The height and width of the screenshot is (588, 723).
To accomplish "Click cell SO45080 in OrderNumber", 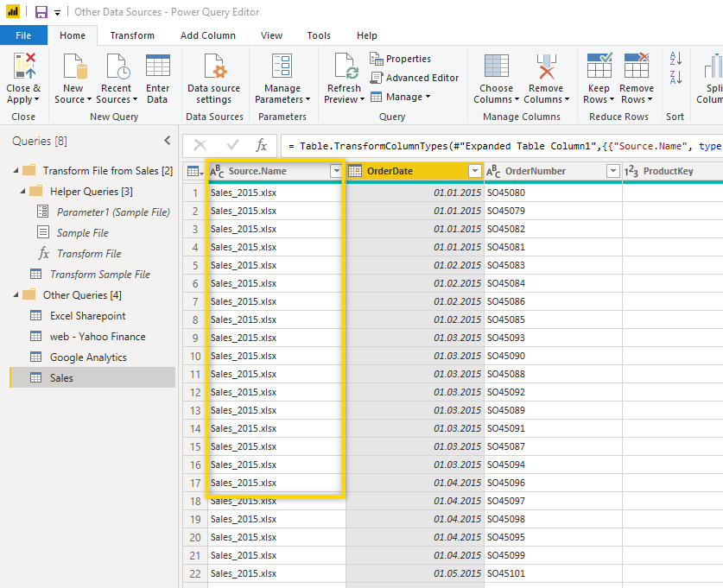I will tap(553, 193).
